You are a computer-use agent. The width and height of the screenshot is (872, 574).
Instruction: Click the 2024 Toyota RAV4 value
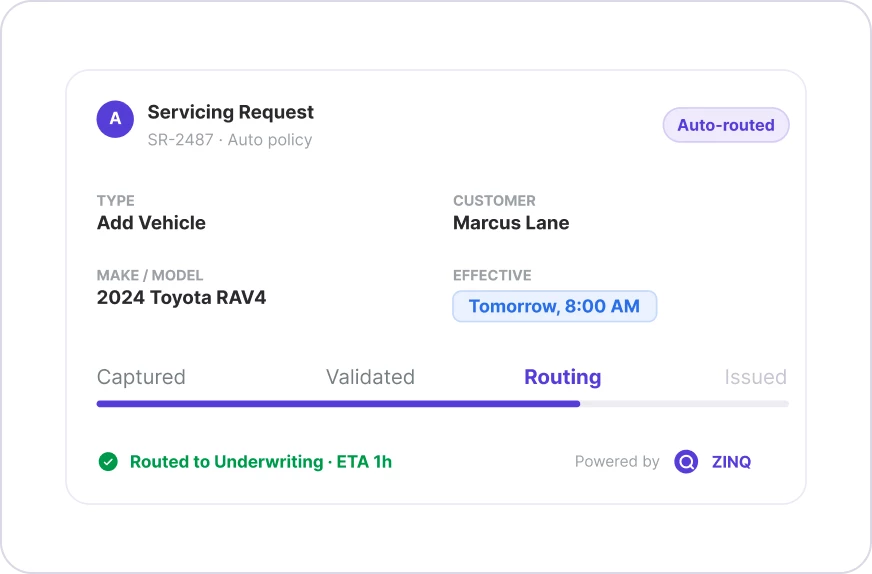(181, 298)
